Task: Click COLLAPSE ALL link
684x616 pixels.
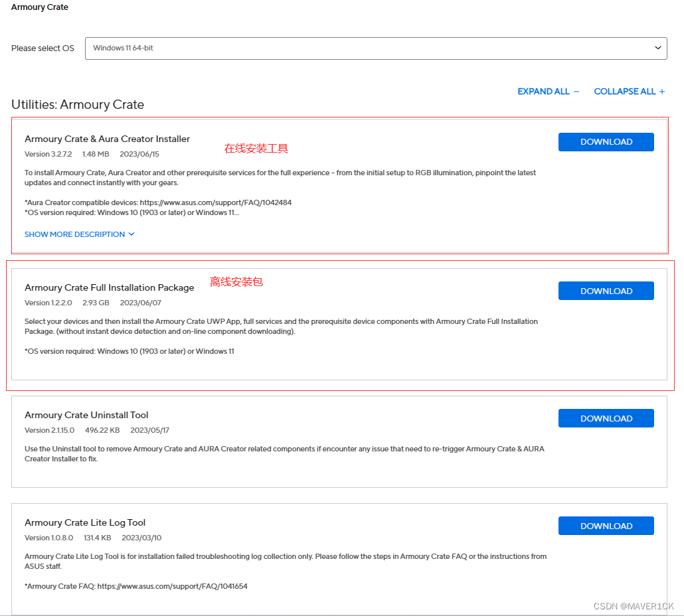Action: click(x=625, y=92)
